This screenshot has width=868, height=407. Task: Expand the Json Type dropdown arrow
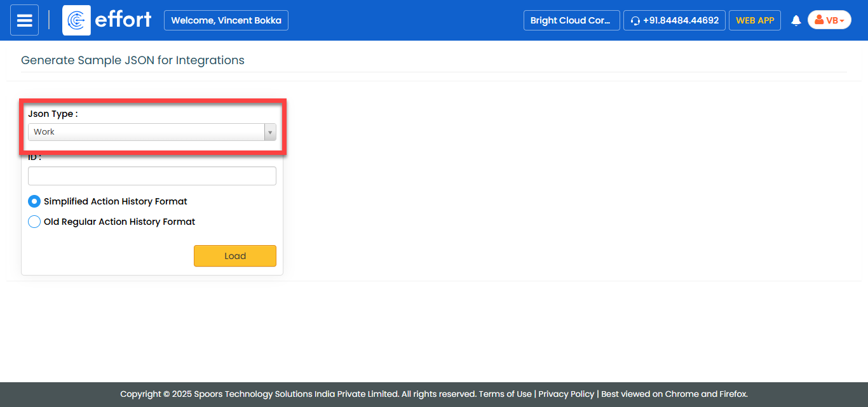pyautogui.click(x=271, y=132)
